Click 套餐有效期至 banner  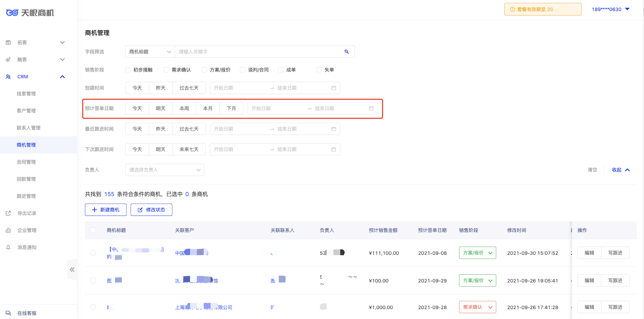[x=543, y=9]
